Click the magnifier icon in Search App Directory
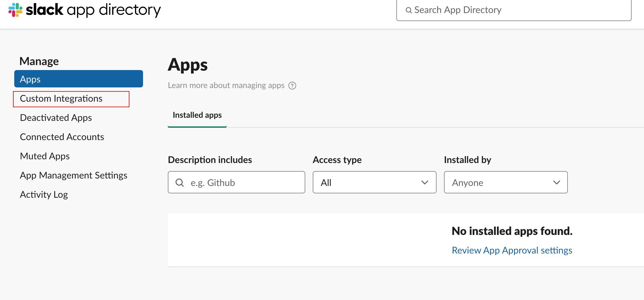This screenshot has width=644, height=300. (409, 10)
